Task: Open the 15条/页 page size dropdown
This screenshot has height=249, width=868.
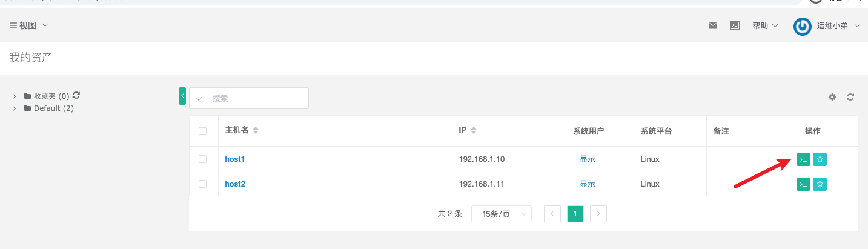Action: (x=501, y=214)
